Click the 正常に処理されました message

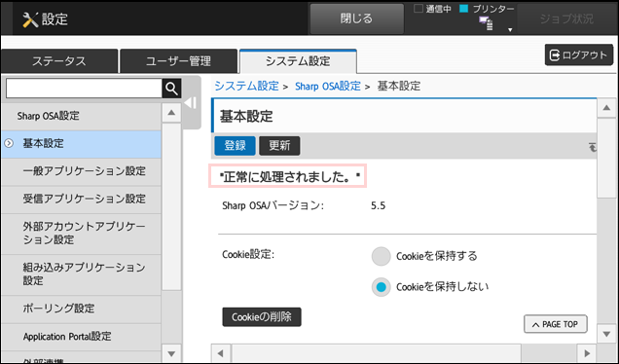[288, 176]
